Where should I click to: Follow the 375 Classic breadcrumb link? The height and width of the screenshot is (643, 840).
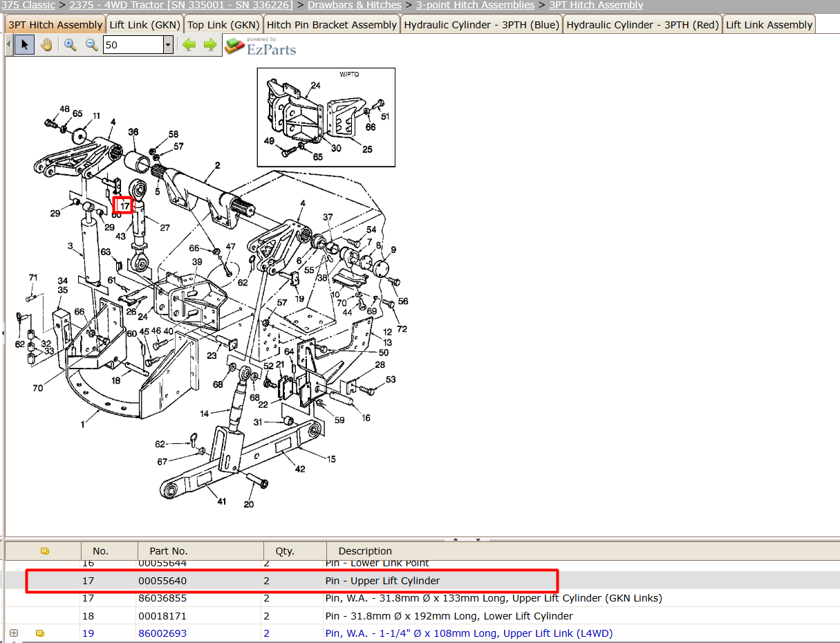28,5
